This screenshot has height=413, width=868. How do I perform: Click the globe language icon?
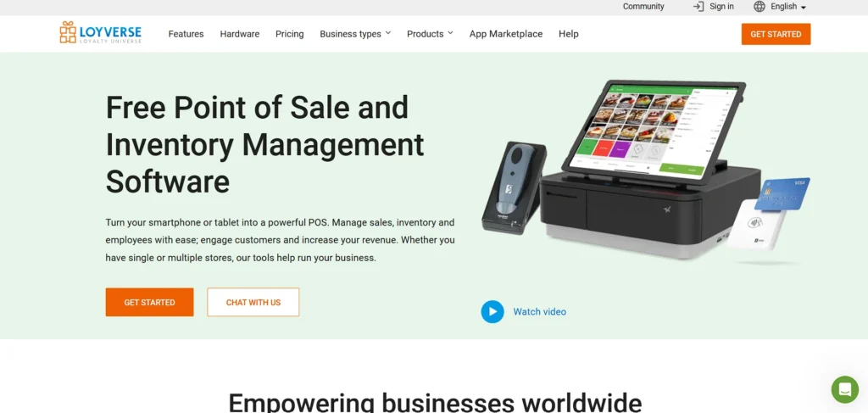click(759, 7)
